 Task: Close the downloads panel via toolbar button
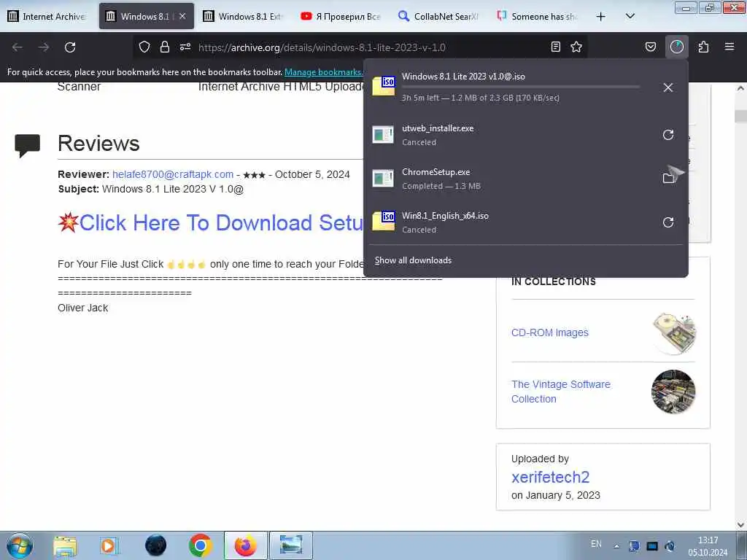click(676, 47)
